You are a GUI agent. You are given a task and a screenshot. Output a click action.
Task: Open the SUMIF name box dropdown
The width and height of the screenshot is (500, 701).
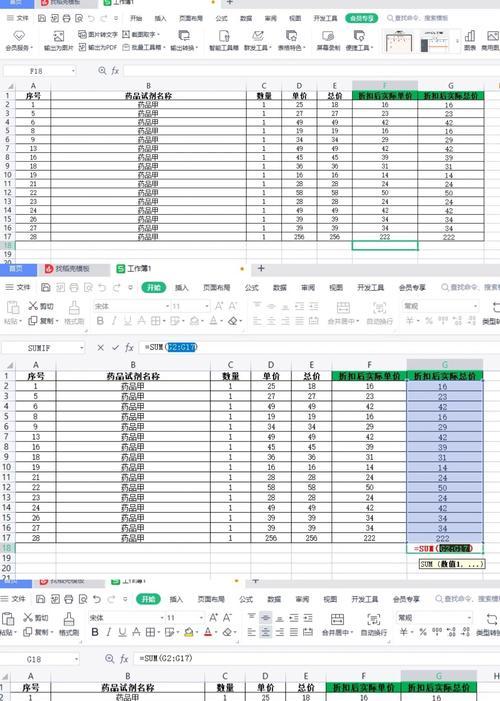pyautogui.click(x=81, y=348)
